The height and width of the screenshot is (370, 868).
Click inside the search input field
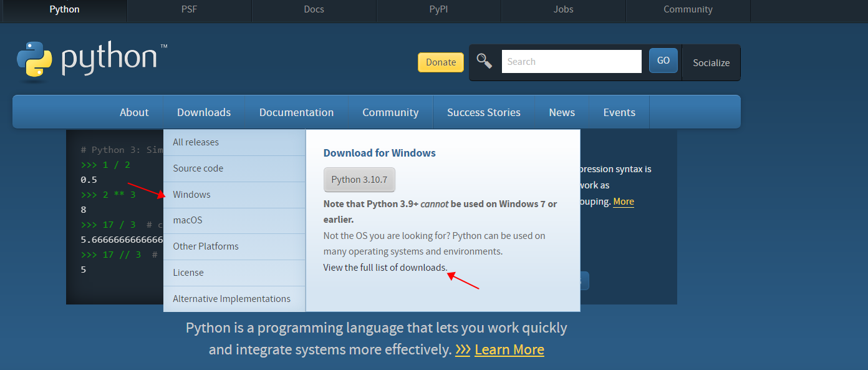pyautogui.click(x=571, y=61)
